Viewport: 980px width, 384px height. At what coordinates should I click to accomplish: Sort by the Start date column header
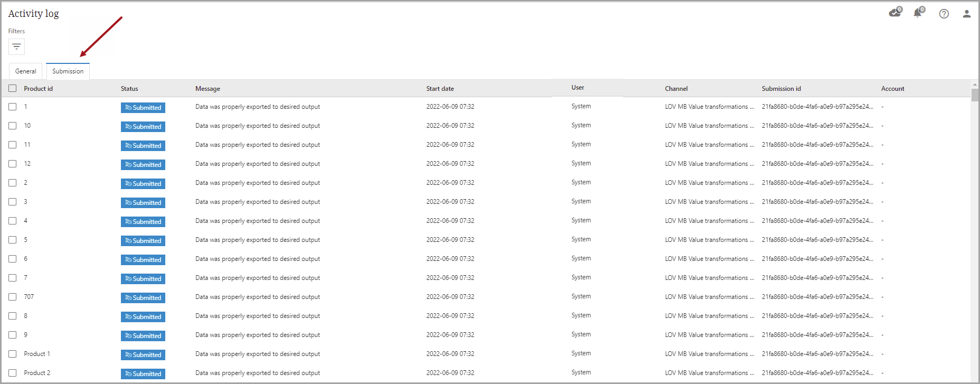tap(440, 89)
